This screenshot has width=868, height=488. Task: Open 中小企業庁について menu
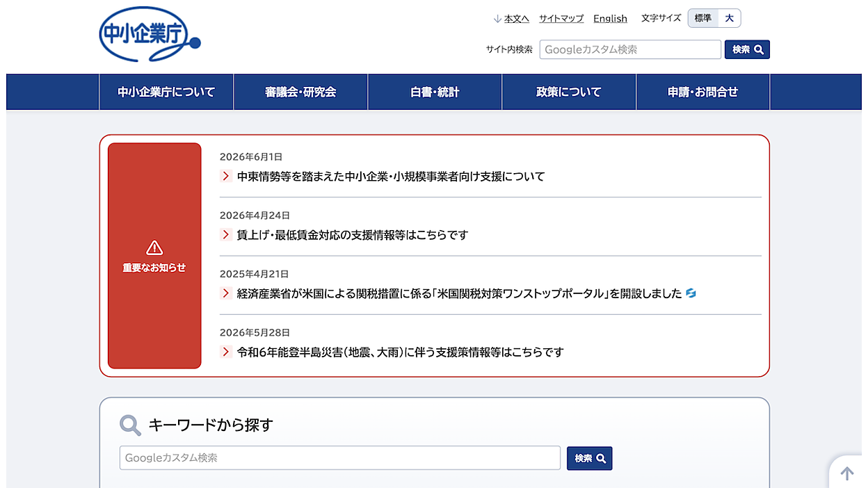(x=166, y=92)
